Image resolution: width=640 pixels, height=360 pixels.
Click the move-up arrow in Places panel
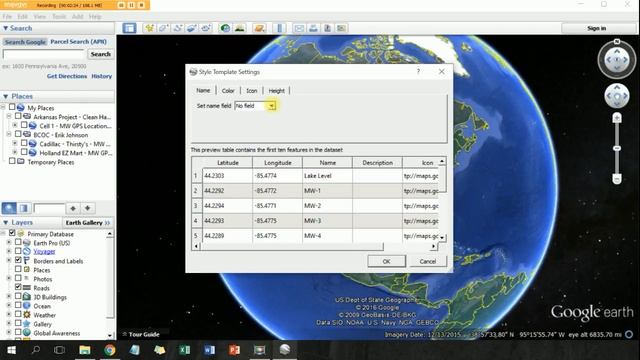(x=73, y=208)
